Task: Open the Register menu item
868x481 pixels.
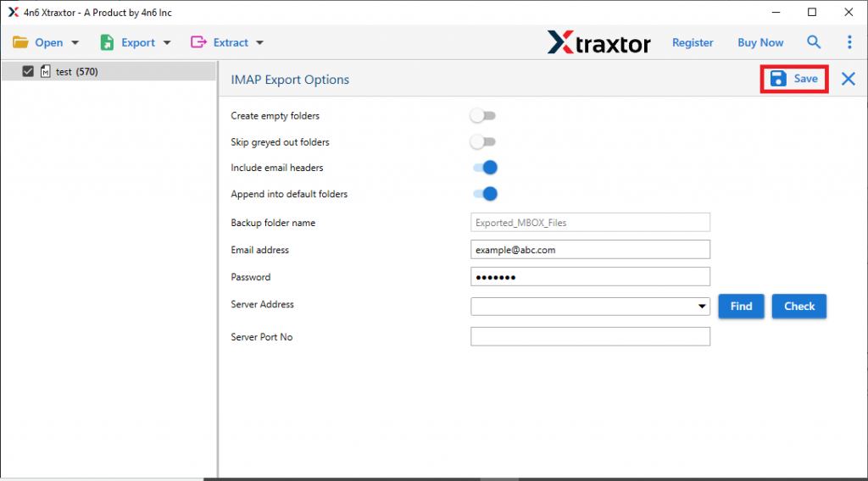Action: 693,42
